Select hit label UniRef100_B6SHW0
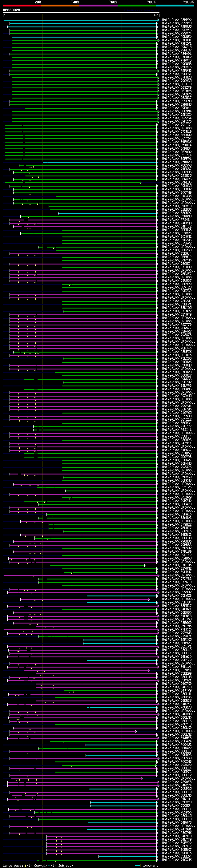This screenshot has height=868, width=197. click(x=177, y=135)
